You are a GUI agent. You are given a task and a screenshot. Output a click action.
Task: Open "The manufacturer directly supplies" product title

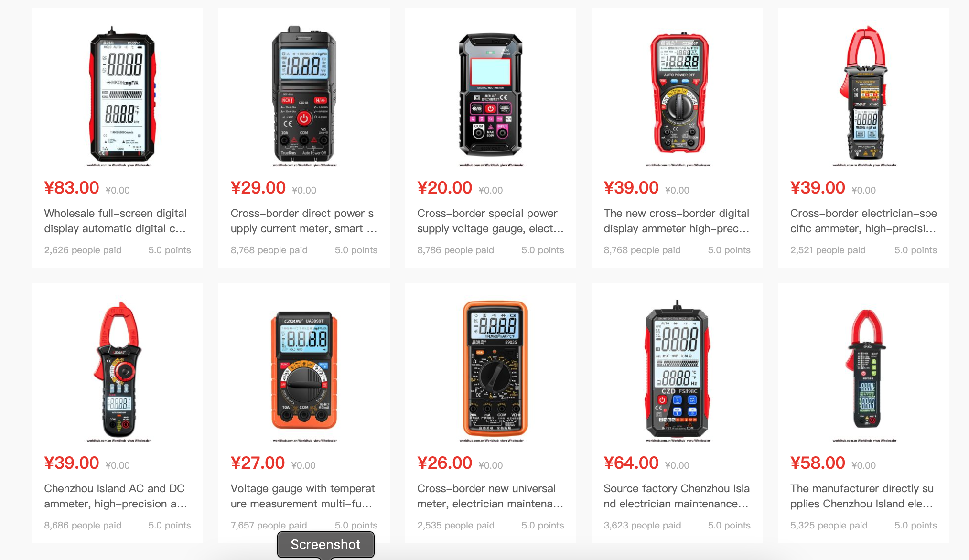[x=862, y=496]
